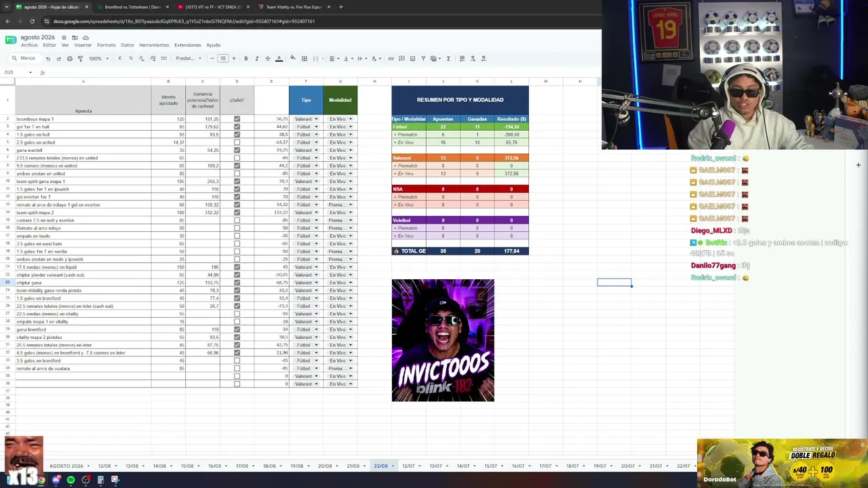Insert a link with the chain icon

391,58
